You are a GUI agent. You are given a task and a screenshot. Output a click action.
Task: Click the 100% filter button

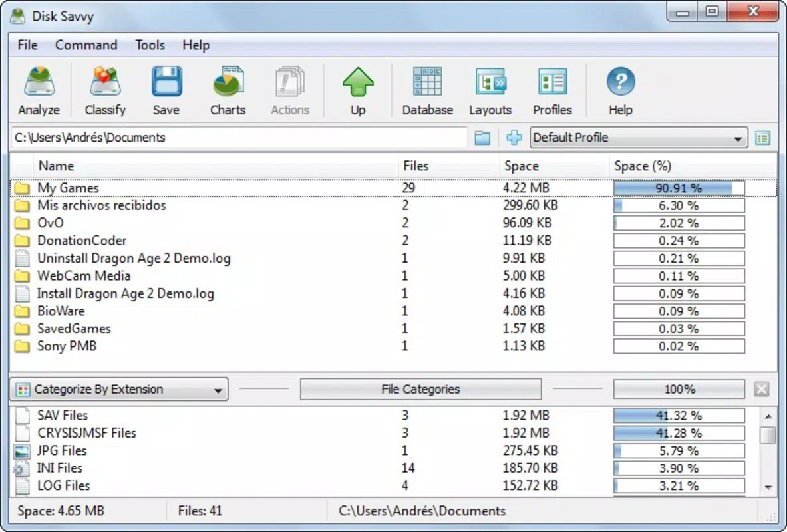pyautogui.click(x=679, y=389)
